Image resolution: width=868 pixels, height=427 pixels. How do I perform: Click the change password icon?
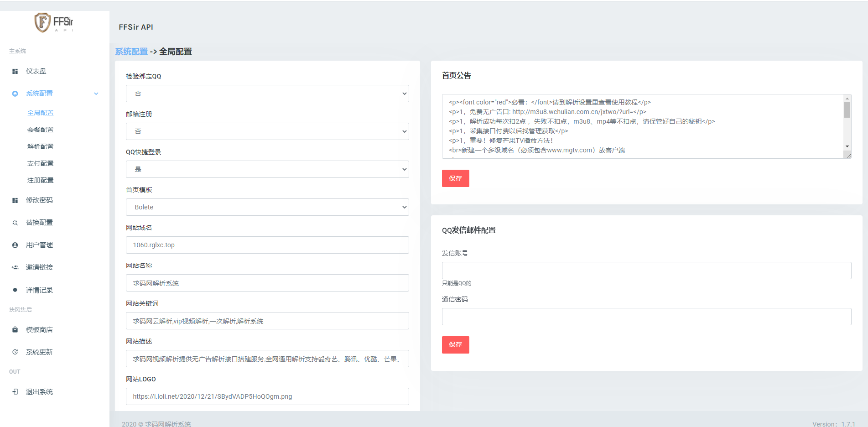pyautogui.click(x=15, y=200)
